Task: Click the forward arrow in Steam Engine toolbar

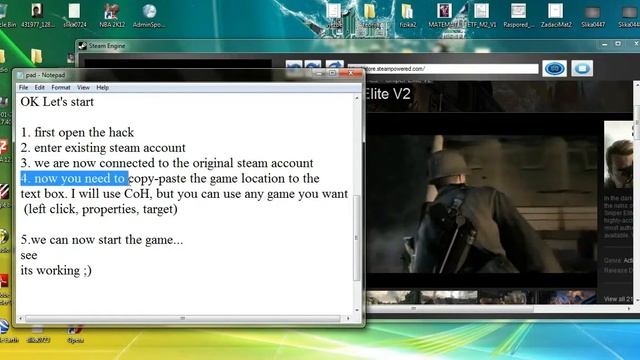Action: coord(313,66)
